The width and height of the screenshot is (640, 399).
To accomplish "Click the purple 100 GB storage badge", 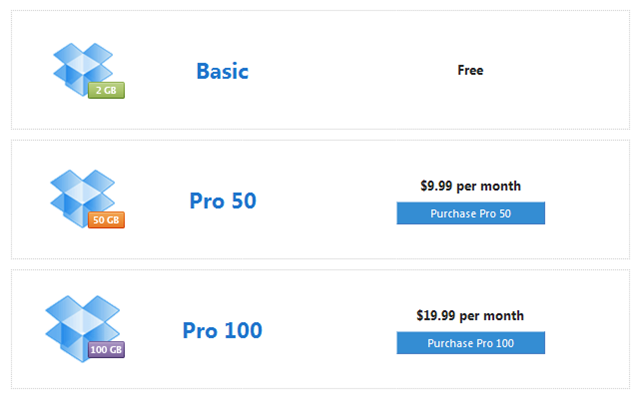I will point(106,349).
